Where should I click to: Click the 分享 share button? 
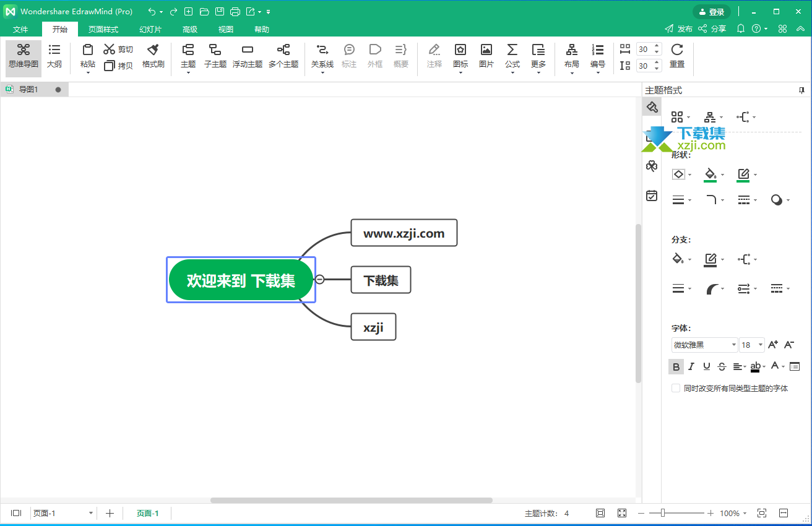pyautogui.click(x=712, y=28)
